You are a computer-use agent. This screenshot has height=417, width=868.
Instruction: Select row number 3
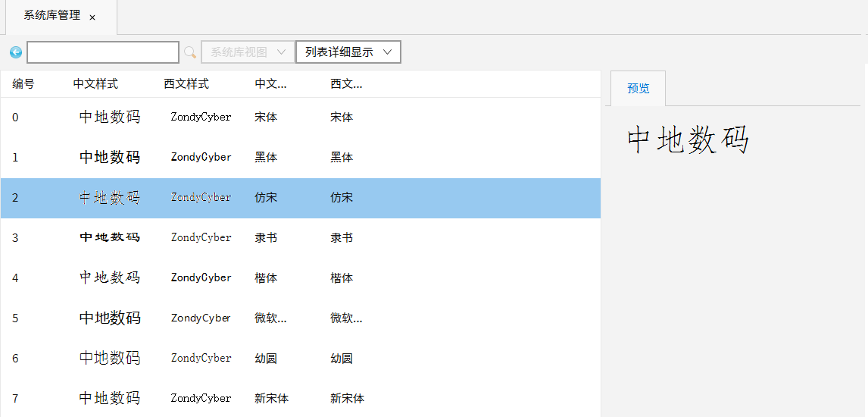[301, 238]
